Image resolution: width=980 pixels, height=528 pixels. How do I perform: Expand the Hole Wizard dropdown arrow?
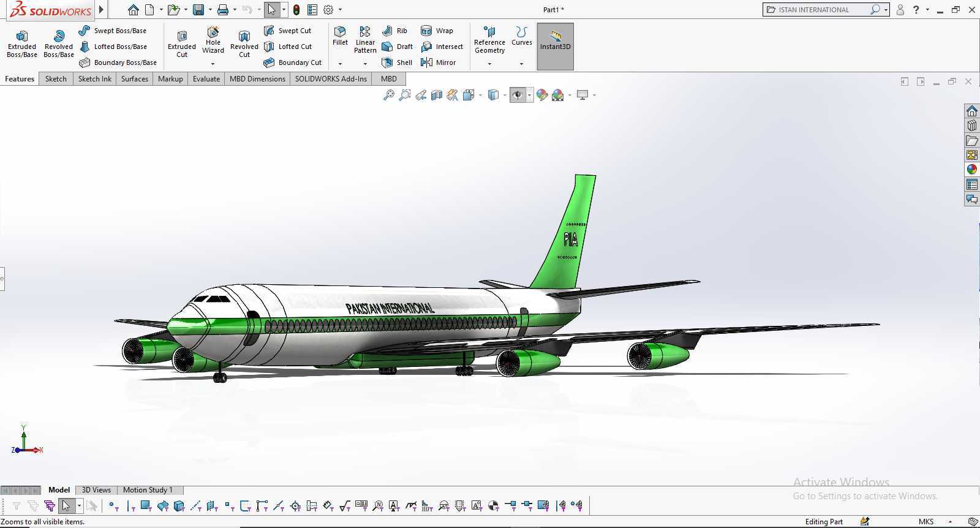point(213,64)
